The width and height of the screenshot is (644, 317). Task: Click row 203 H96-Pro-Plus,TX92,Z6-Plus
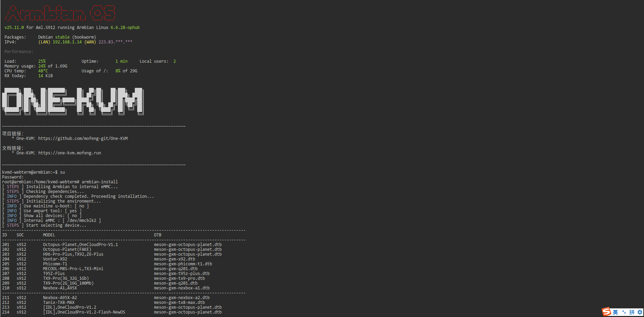click(x=112, y=254)
